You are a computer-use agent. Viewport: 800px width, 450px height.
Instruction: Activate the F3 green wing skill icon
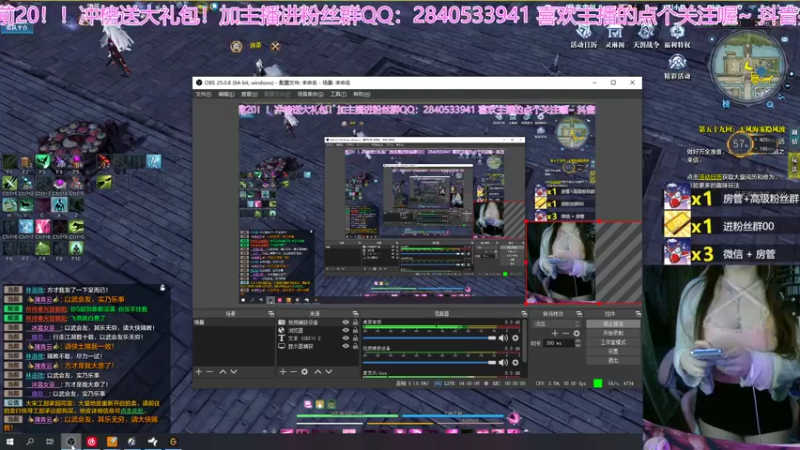tap(42, 162)
